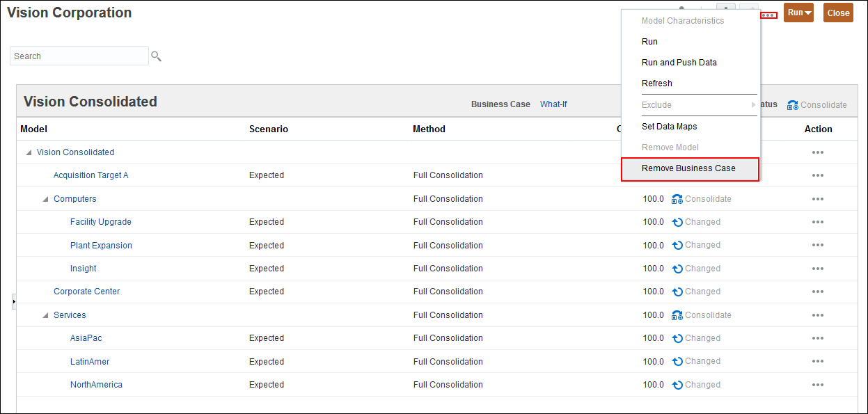Open the Action ellipsis for Acquisition Target A

818,175
